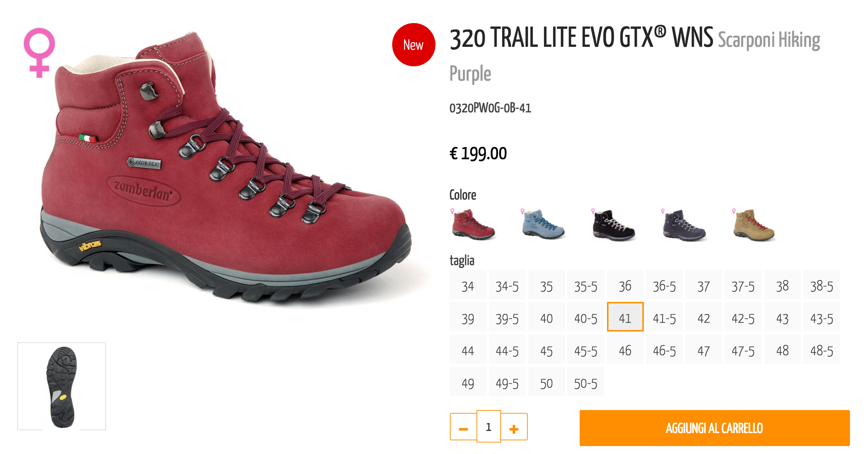Select size 38-5
Image resolution: width=868 pixels, height=454 pixels.
(821, 285)
